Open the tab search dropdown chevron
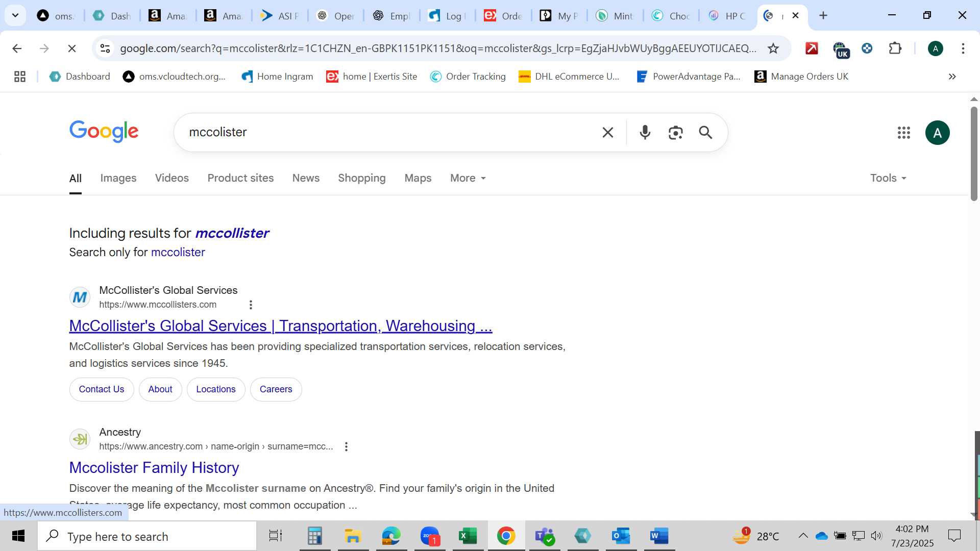Image resolution: width=980 pixels, height=551 pixels. point(15,15)
